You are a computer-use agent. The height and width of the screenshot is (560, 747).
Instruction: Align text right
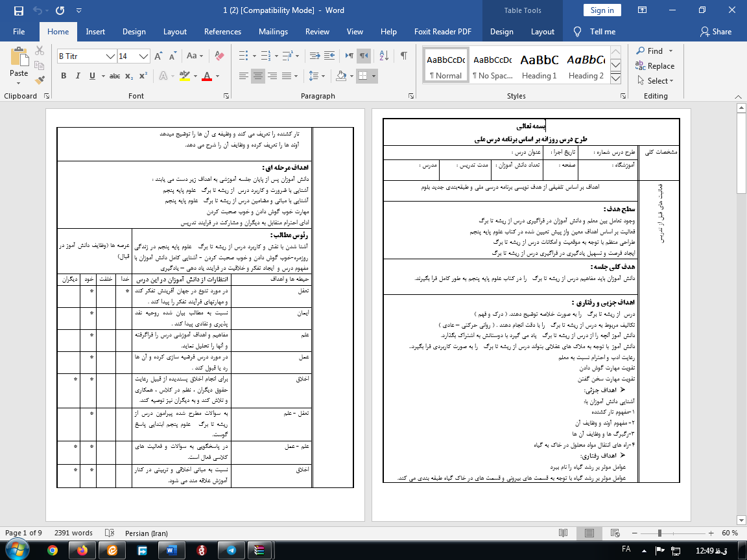point(272,76)
